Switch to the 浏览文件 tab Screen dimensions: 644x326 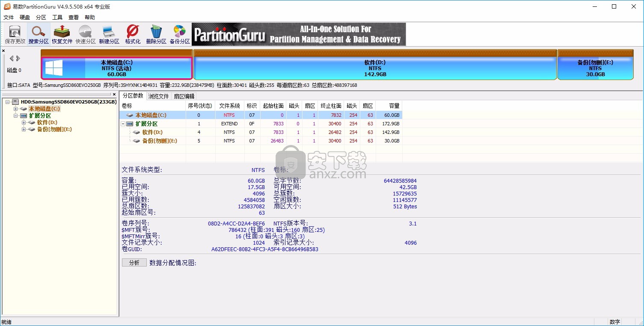point(159,96)
